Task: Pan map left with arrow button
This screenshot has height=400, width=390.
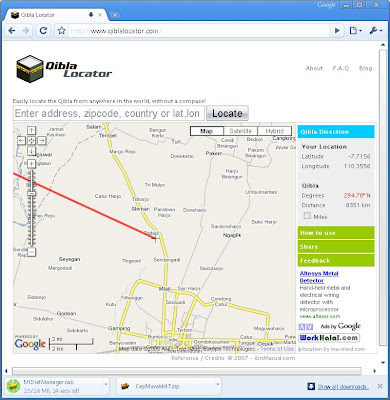Action: [x=21, y=141]
